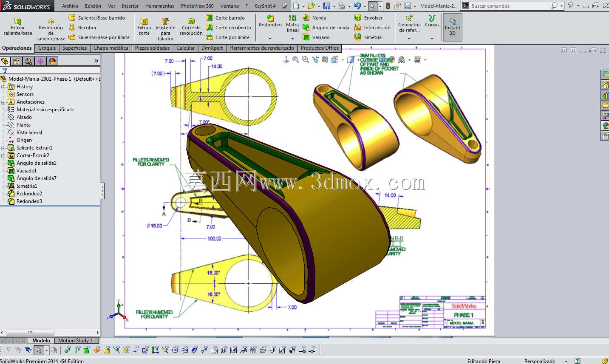Open the DisplayManager tab icon
The height and width of the screenshot is (364, 609).
52,61
